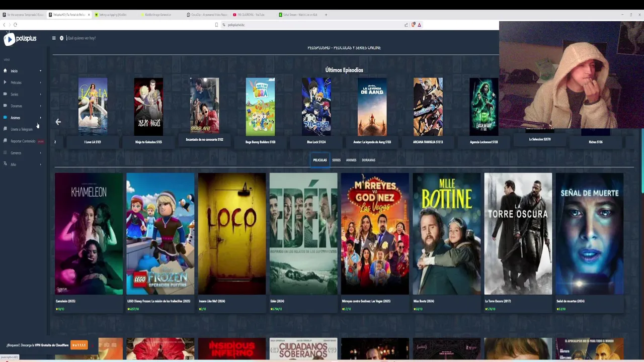Open the Khameleon movie poster
The width and height of the screenshot is (644, 362).
tap(89, 234)
